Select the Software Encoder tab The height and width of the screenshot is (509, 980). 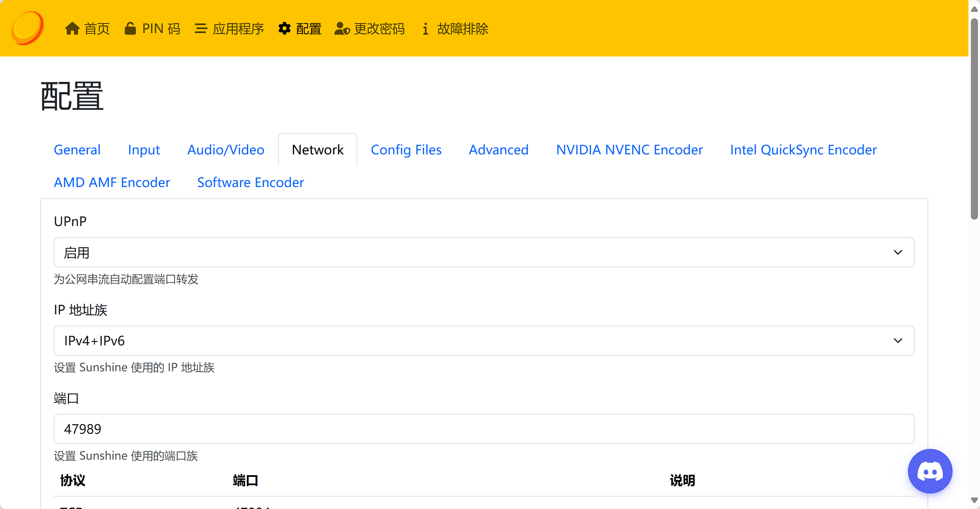[250, 182]
